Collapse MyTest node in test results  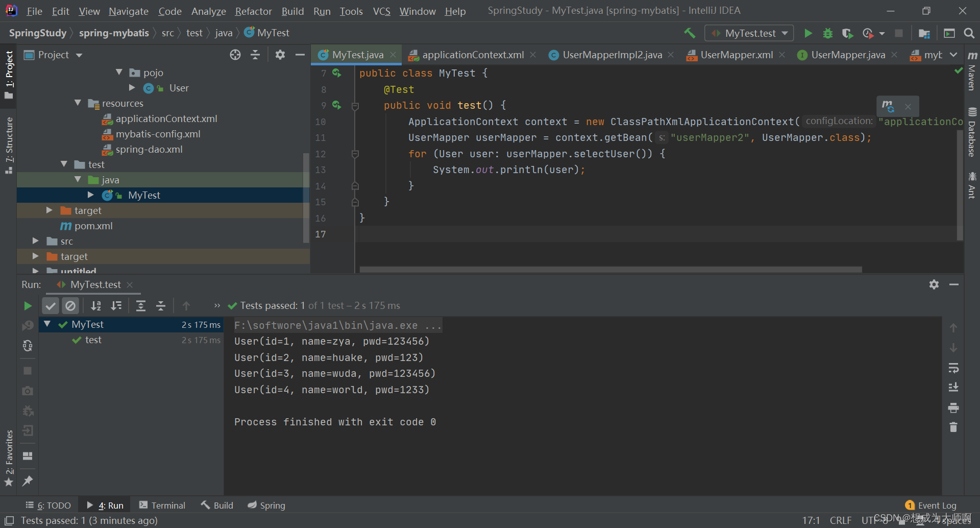pos(47,324)
